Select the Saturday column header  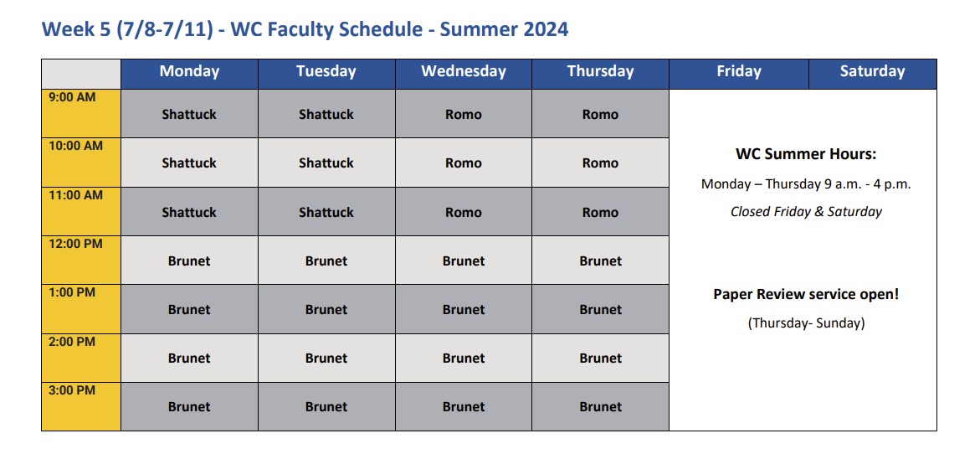pyautogui.click(x=872, y=72)
